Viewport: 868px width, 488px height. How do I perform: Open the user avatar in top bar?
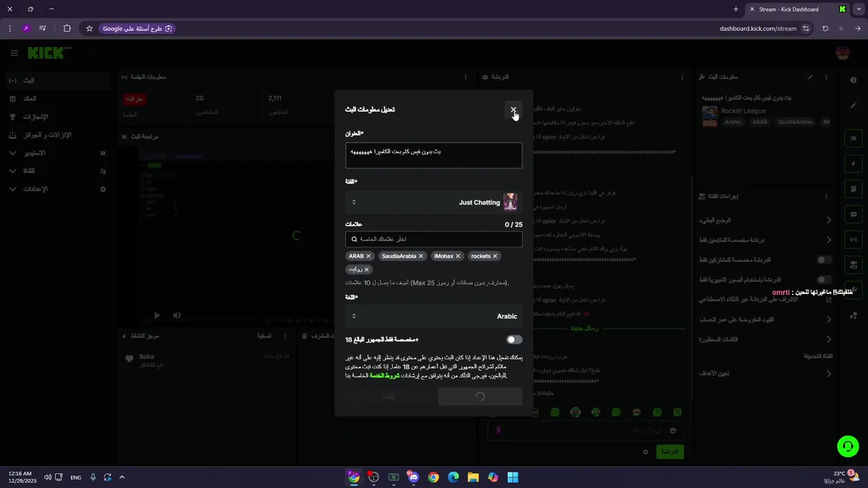click(x=842, y=53)
